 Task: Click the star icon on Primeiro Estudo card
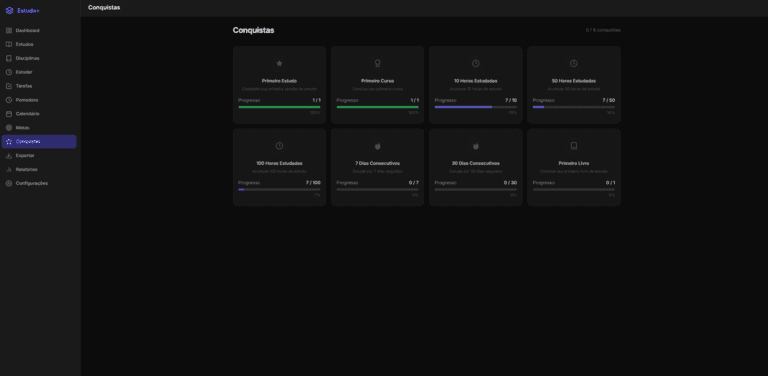(x=279, y=63)
